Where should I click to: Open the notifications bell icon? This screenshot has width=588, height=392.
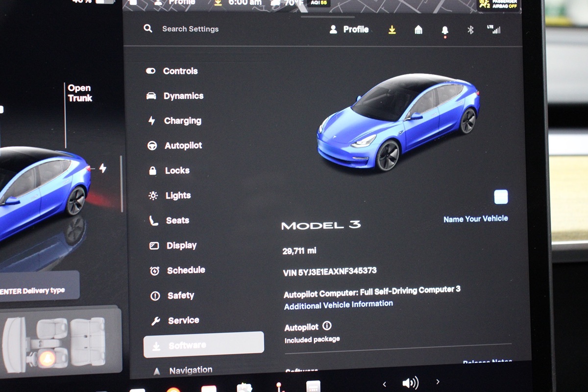tap(445, 30)
